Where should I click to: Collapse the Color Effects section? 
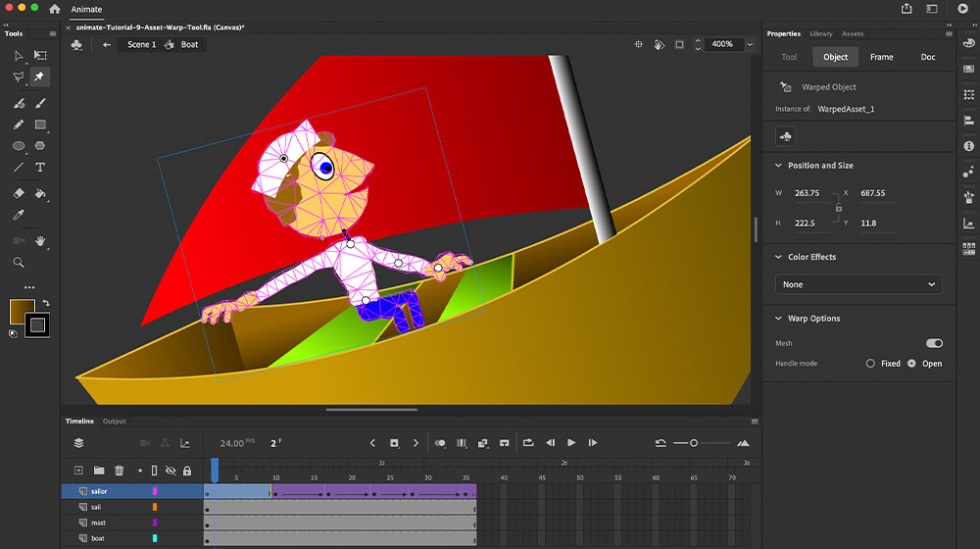pos(778,257)
